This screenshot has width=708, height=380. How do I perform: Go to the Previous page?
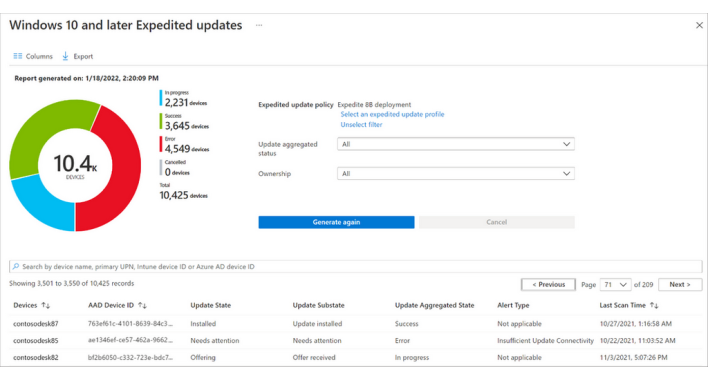pyautogui.click(x=548, y=285)
